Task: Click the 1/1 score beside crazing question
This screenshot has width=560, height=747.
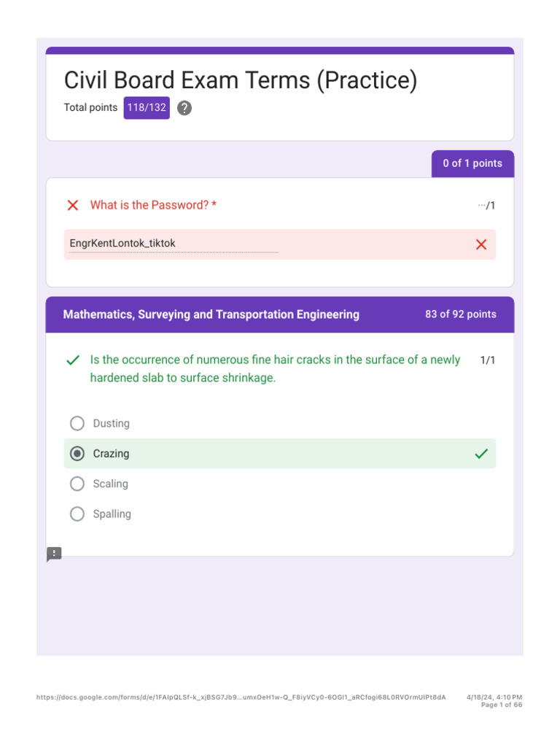Action: pyautogui.click(x=488, y=360)
